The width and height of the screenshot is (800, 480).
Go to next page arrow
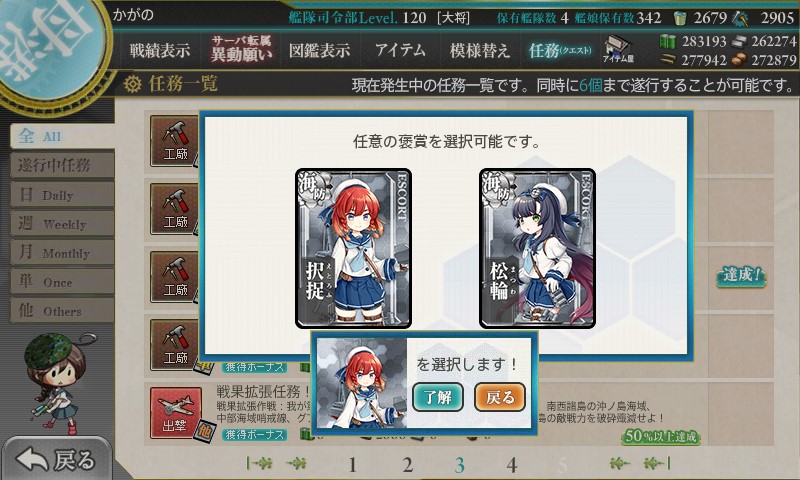[619, 463]
